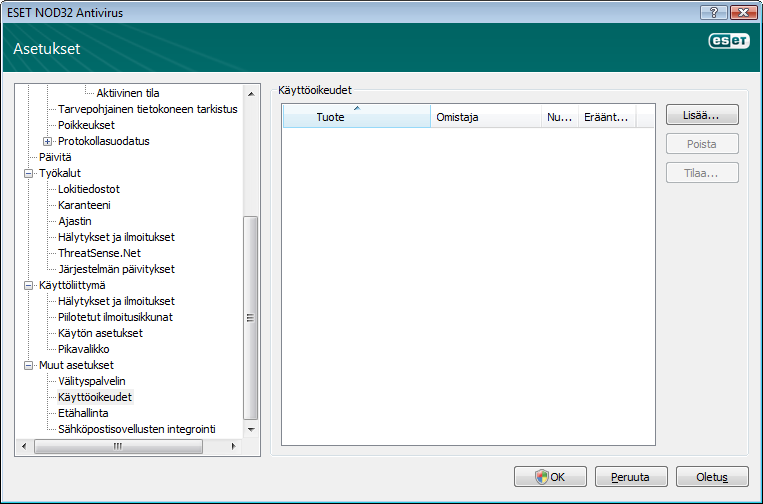Expand the Protokollasuodatus tree node

(47, 142)
